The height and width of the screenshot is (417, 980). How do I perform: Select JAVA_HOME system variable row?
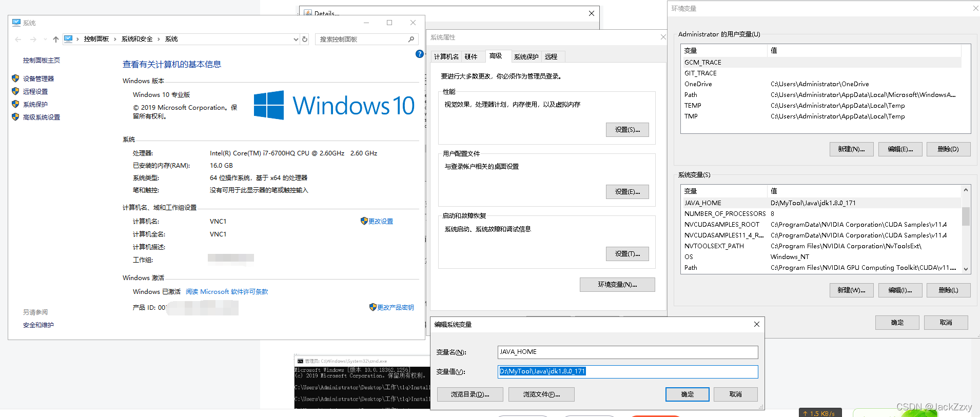coord(822,203)
